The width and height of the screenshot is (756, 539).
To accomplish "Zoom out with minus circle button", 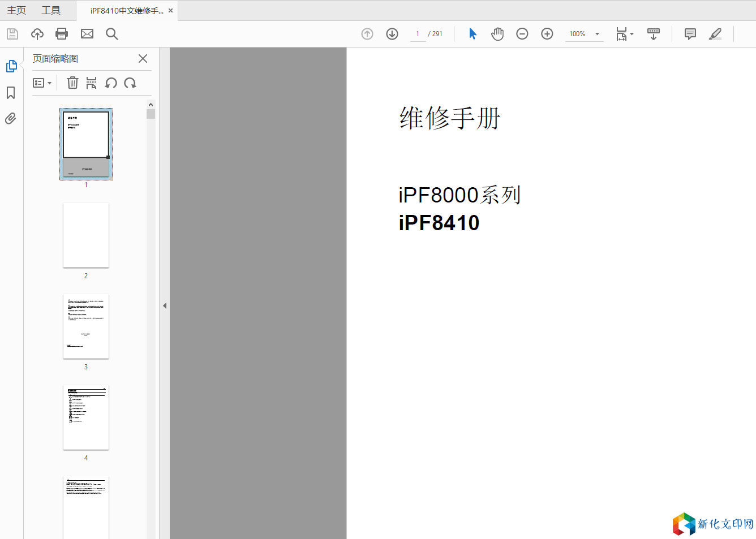I will pyautogui.click(x=522, y=34).
